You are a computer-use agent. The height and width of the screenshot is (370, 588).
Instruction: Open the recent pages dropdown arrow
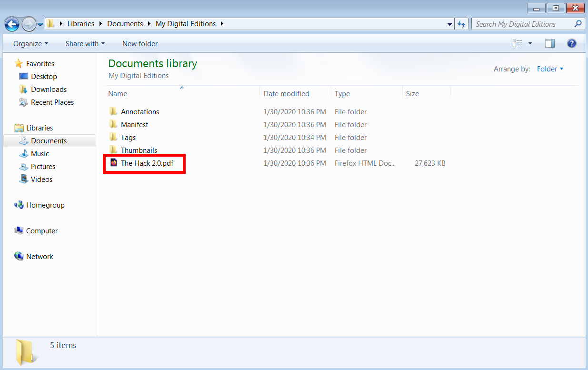(40, 24)
